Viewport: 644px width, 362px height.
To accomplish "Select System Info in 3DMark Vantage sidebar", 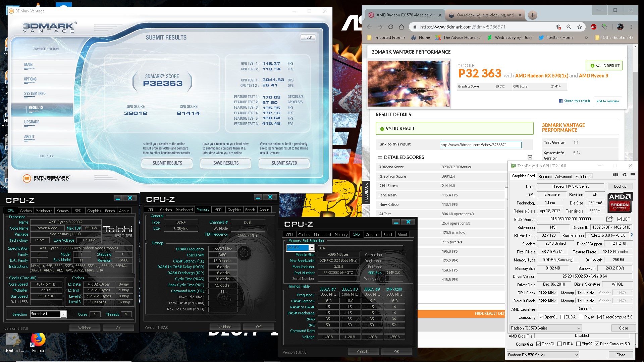I will tap(35, 94).
